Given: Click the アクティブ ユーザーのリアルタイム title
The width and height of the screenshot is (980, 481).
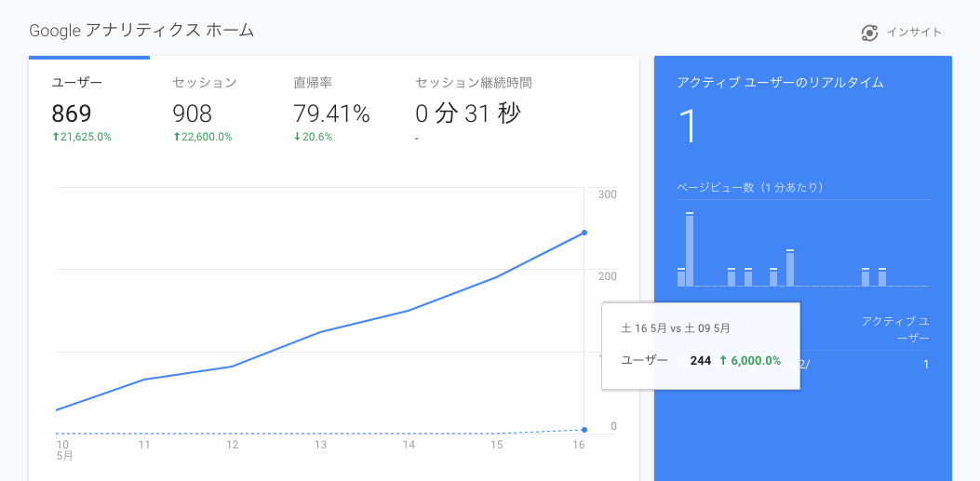Looking at the screenshot, I should point(781,83).
